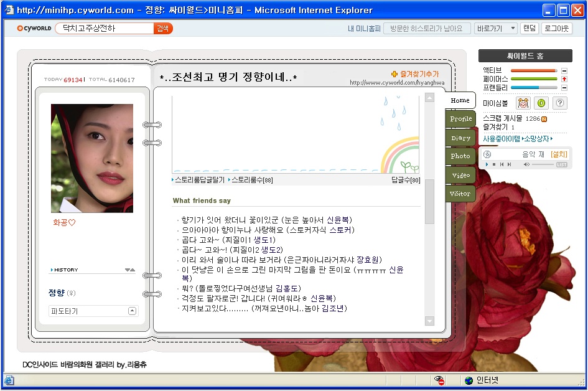This screenshot has width=588, height=391.
Task: Open the music LIST button
Action: (561, 165)
